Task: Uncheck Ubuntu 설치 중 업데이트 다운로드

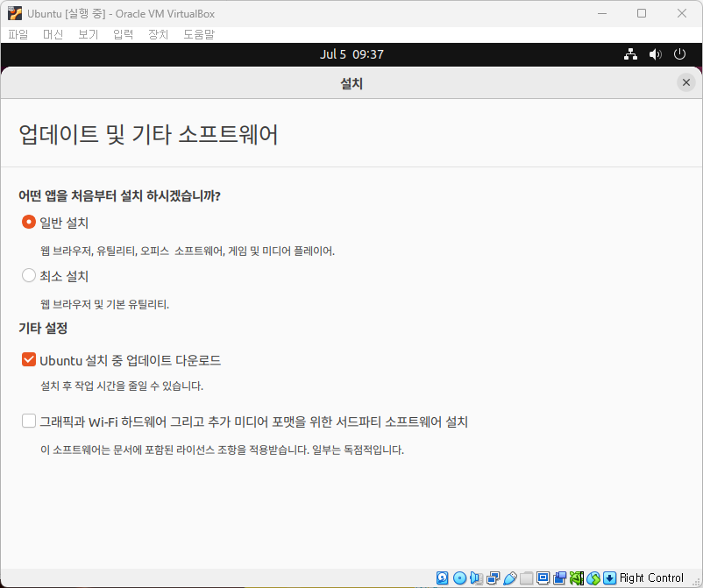Action: coord(29,359)
